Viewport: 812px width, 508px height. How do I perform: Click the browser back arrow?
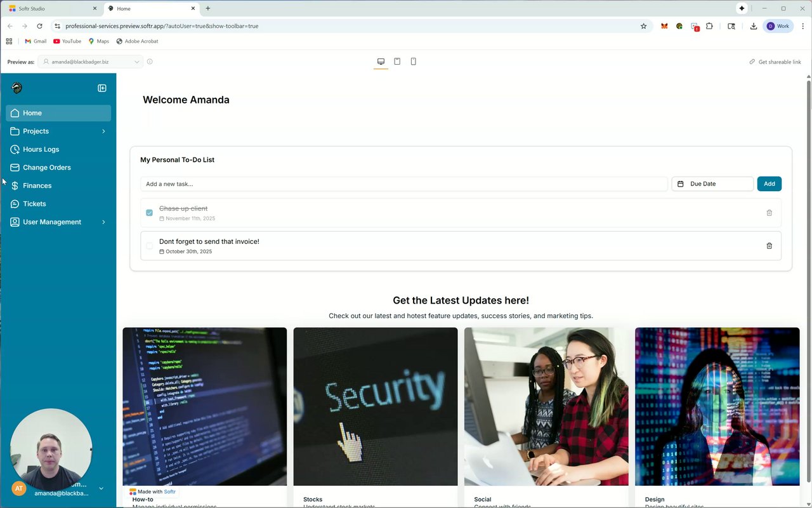coord(10,26)
